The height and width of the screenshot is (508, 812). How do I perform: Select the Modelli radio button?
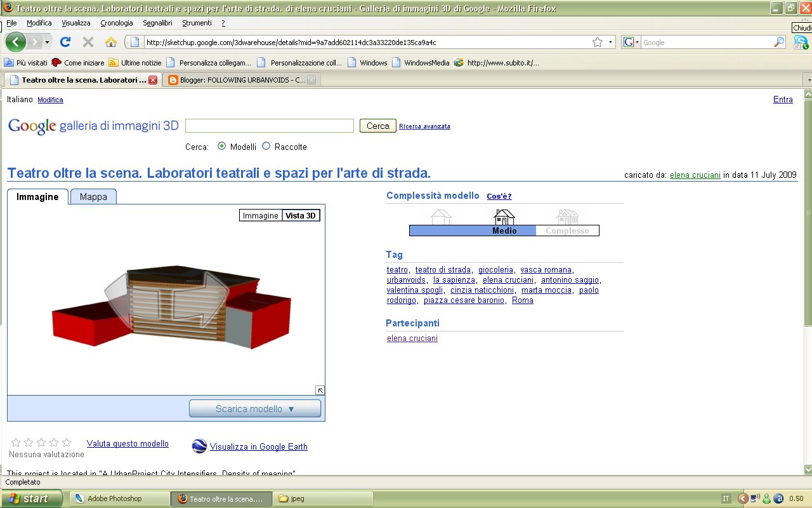point(221,146)
